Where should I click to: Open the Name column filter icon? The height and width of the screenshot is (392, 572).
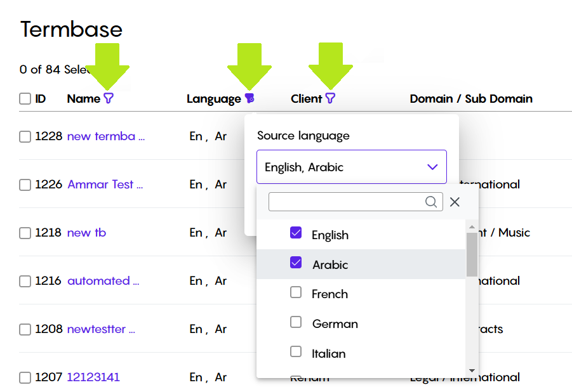tap(109, 98)
